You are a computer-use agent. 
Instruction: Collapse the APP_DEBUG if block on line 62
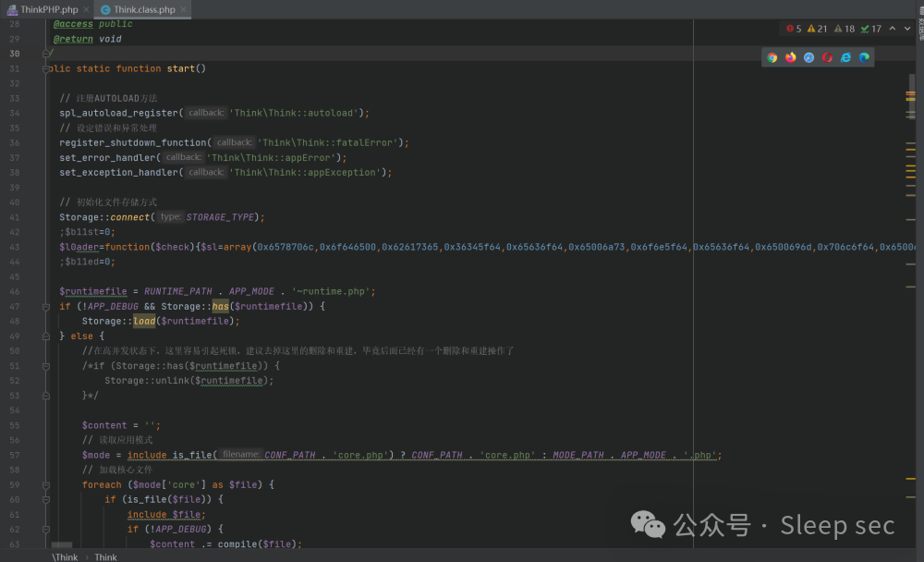(x=46, y=530)
